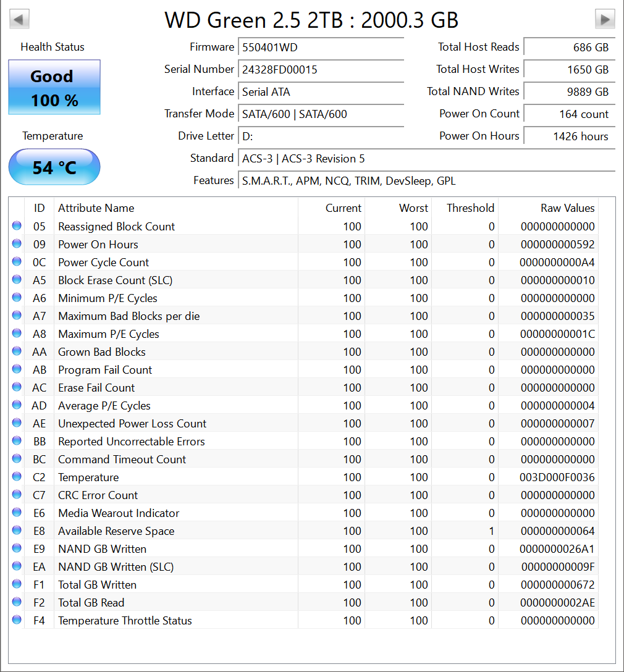Click status icon of C2 Temperature attribute row

click(17, 476)
